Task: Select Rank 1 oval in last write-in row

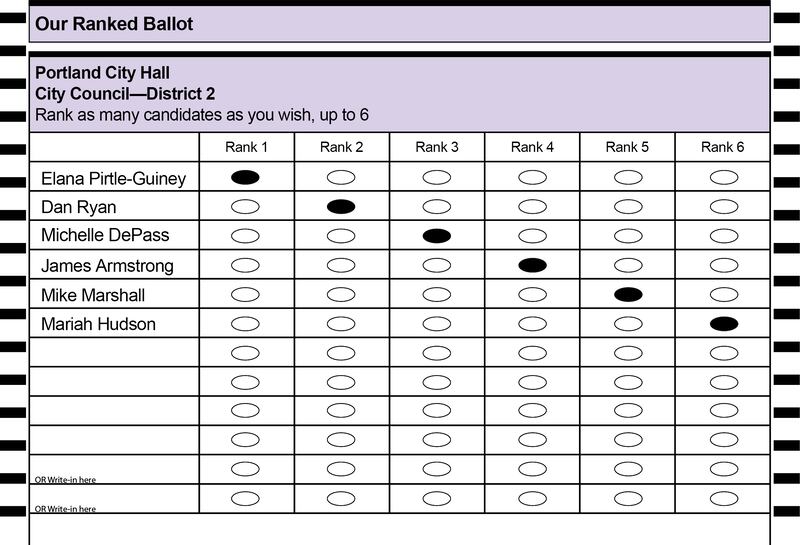Action: (x=245, y=498)
